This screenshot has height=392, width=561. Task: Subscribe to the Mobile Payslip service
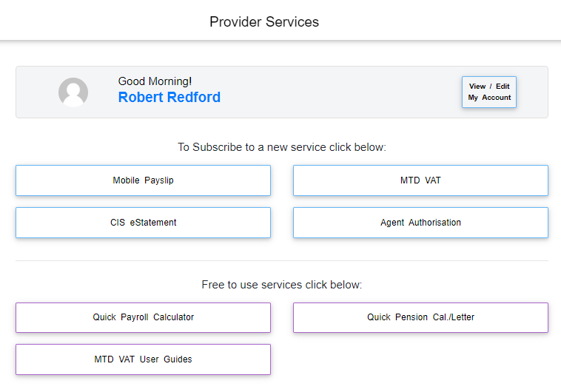tap(143, 180)
